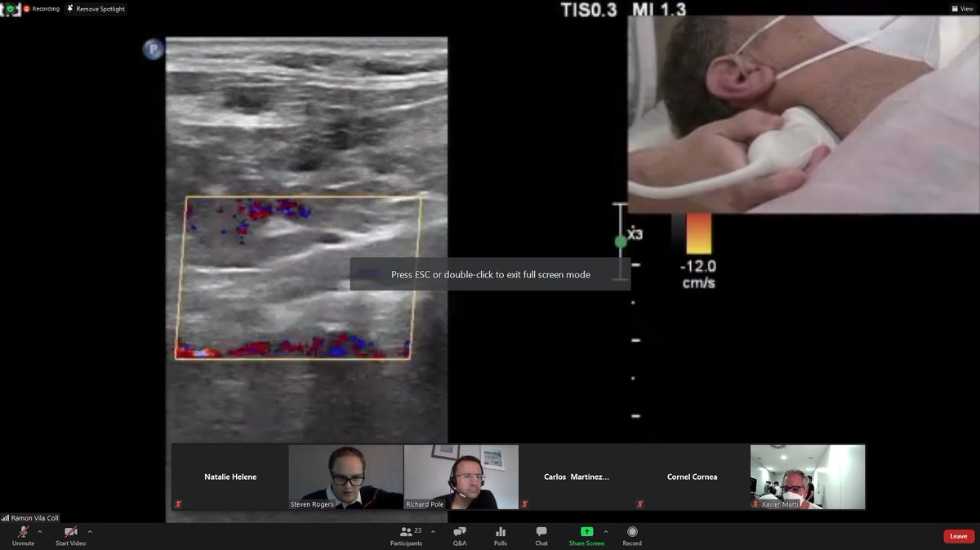980x550 pixels.
Task: Select Natalie Helene's participant tile
Action: tap(230, 477)
